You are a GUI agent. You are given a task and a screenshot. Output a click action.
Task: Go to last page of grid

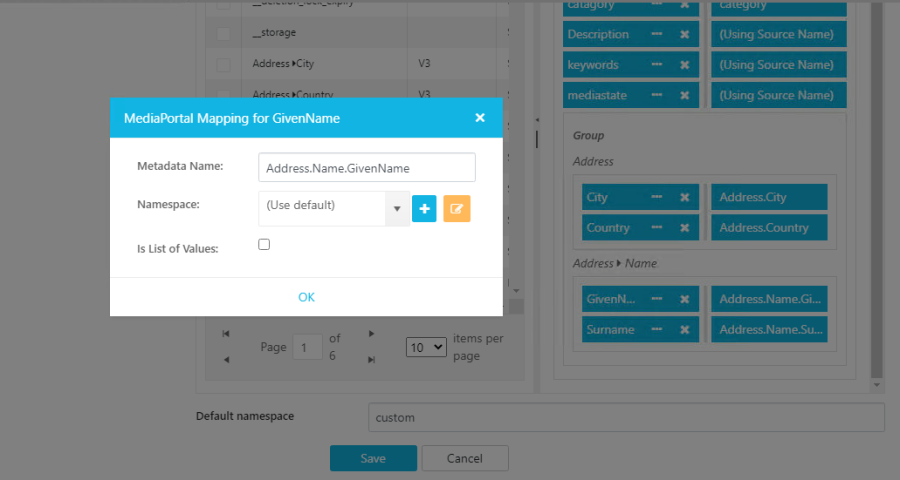pos(371,360)
